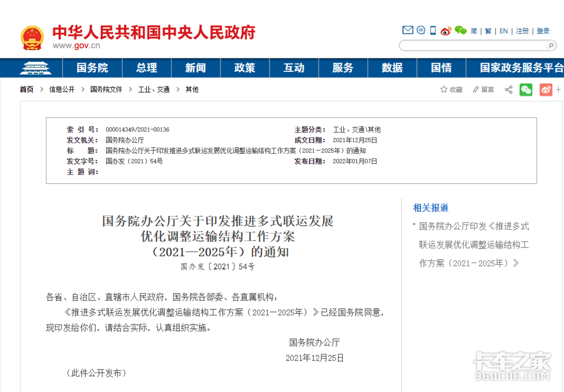
Task: Open the 国务院 navigation tab
Action: coord(92,68)
